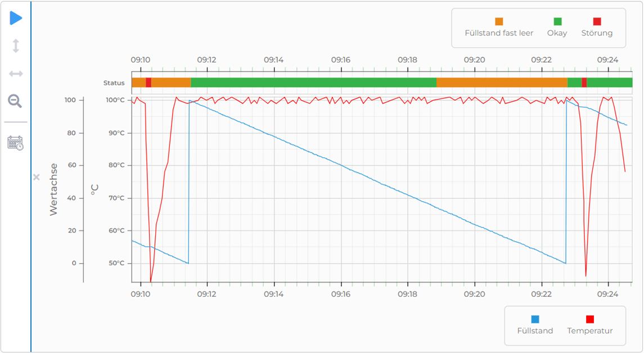Viewport: 644px width, 353px height.
Task: Select the horizontal fit-to-width icon
Action: [x=16, y=73]
